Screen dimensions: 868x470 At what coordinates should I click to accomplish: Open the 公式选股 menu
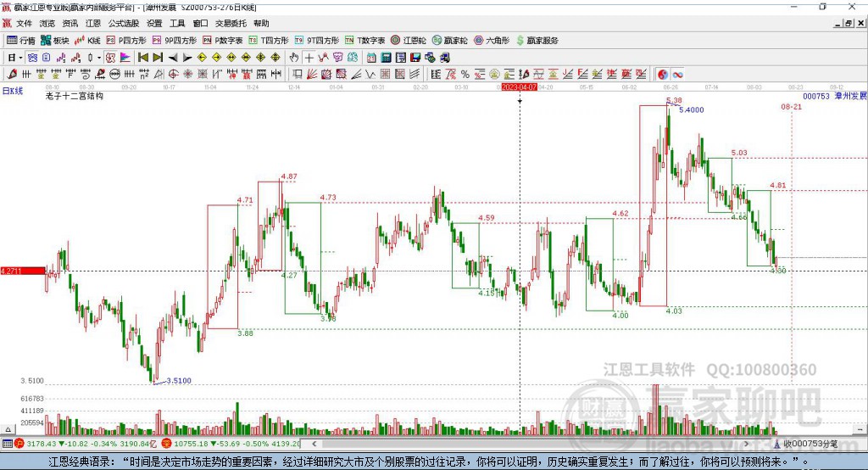(124, 23)
